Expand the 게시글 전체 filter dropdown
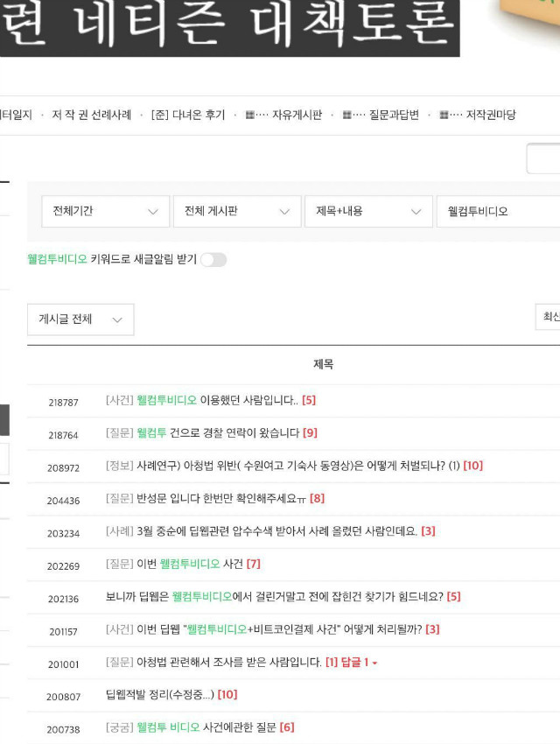The image size is (560, 744). point(80,319)
